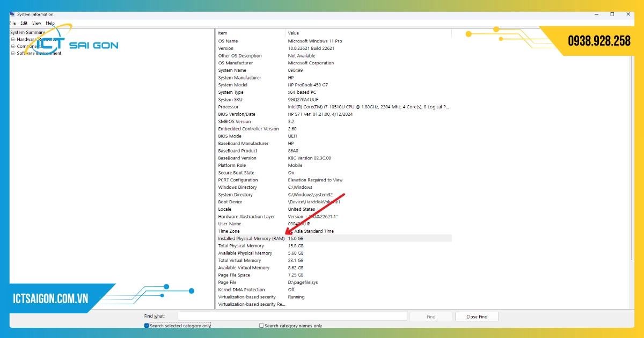644x338 pixels.
Task: Select the Boot Device item label
Action: (230, 202)
